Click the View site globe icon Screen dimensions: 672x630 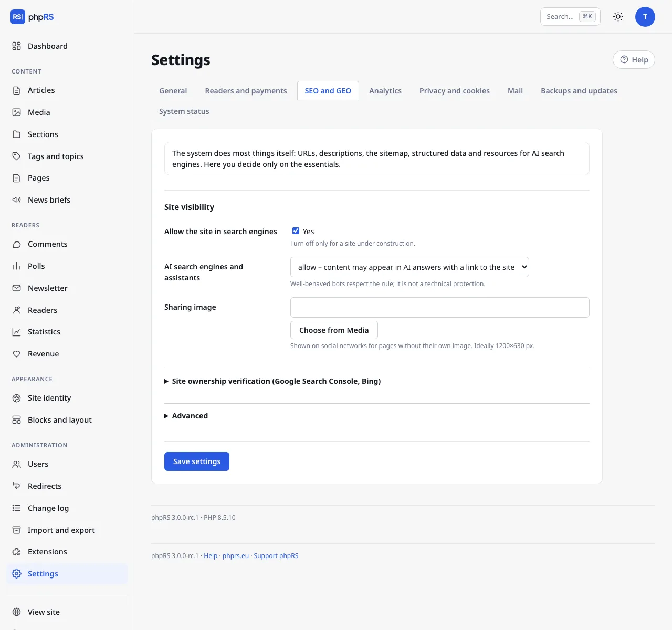tap(17, 612)
